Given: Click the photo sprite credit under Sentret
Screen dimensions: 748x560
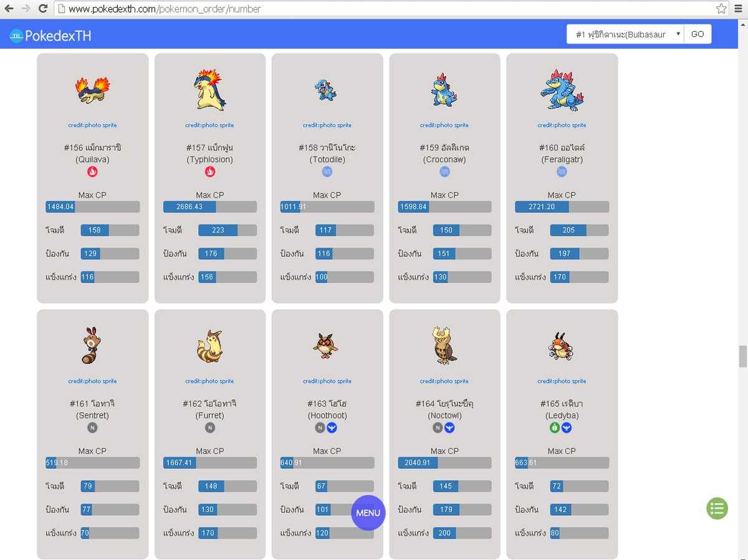Looking at the screenshot, I should coord(92,381).
